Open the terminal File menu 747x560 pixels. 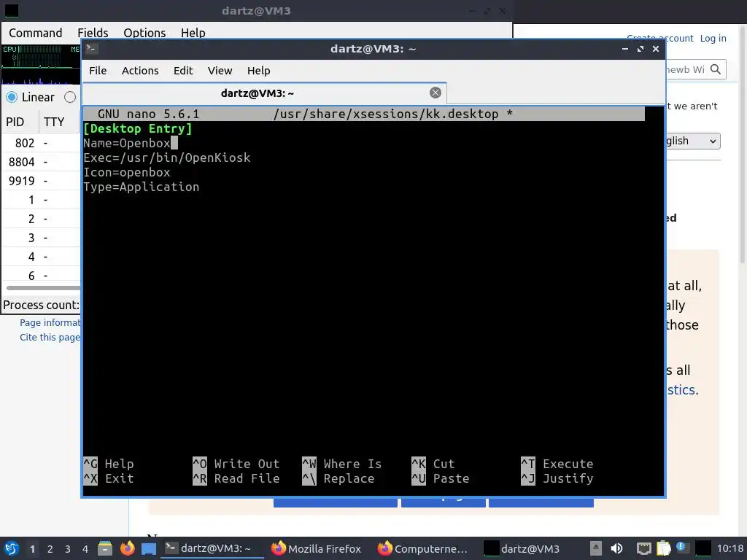click(x=98, y=71)
